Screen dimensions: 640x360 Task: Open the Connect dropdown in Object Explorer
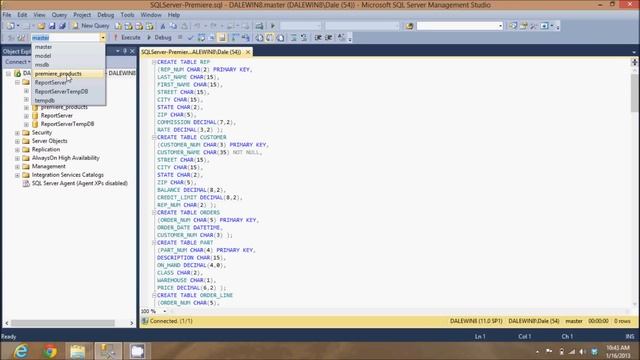click(x=18, y=62)
